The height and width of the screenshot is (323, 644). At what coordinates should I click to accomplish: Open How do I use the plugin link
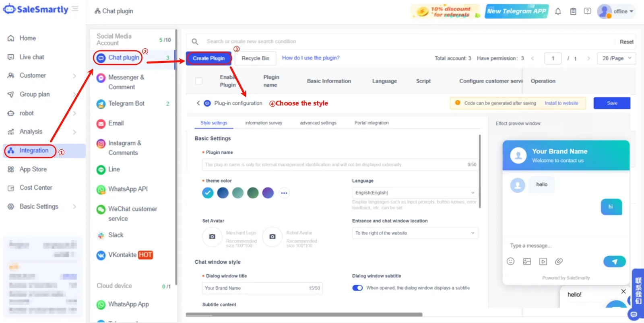click(311, 58)
